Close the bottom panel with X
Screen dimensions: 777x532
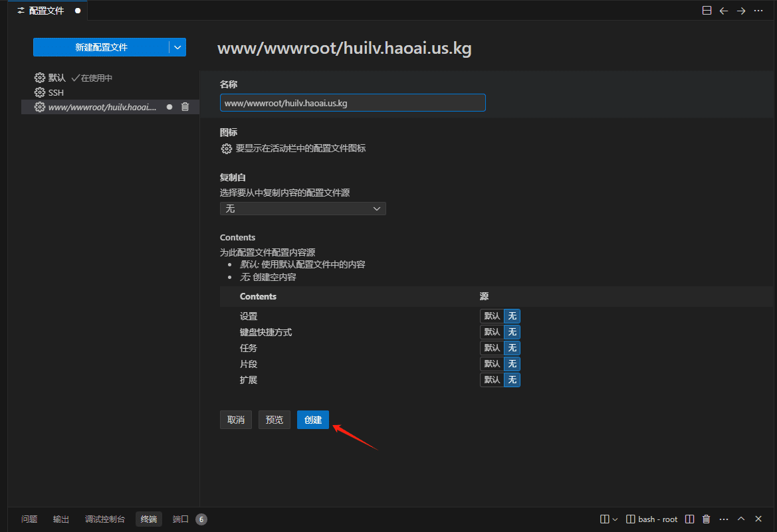click(758, 519)
